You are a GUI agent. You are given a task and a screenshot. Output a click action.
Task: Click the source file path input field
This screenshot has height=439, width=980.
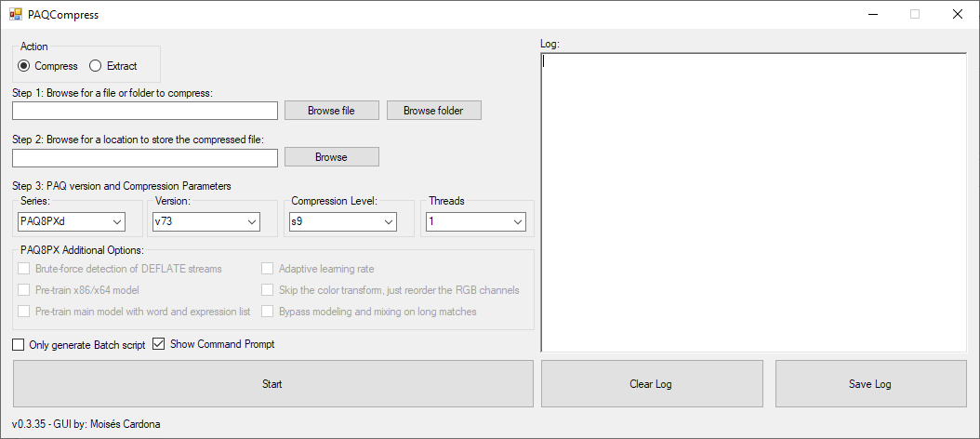coord(145,111)
